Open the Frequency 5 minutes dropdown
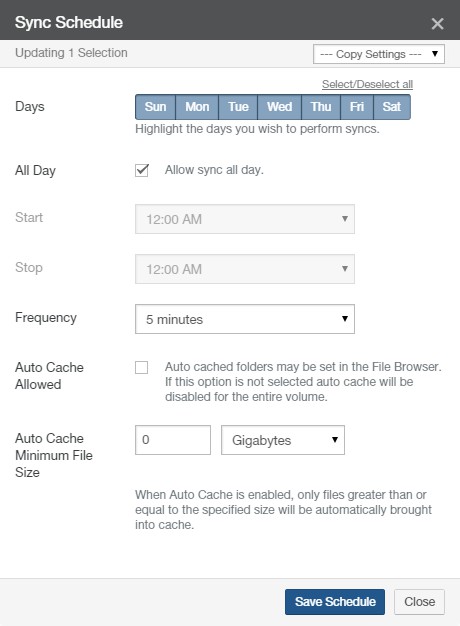The image size is (460, 626). (x=245, y=319)
